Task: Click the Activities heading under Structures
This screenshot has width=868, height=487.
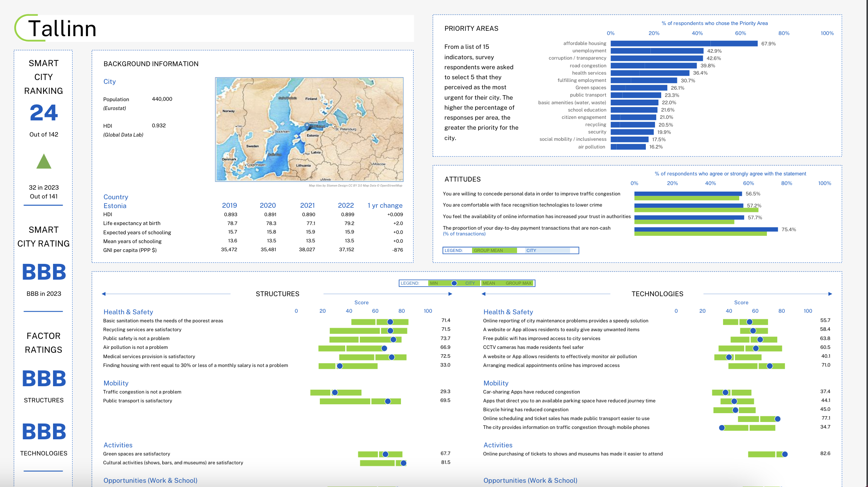Action: (118, 445)
